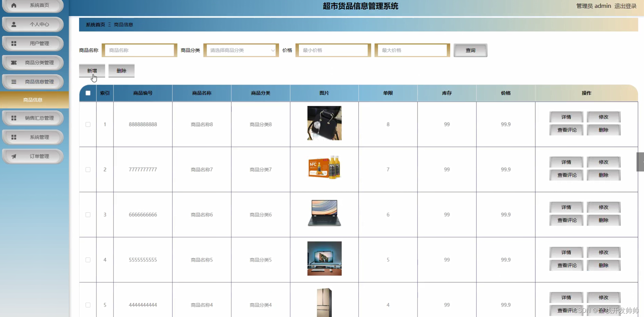
Task: Check the checkbox next to 商品名称6
Action: (x=88, y=215)
